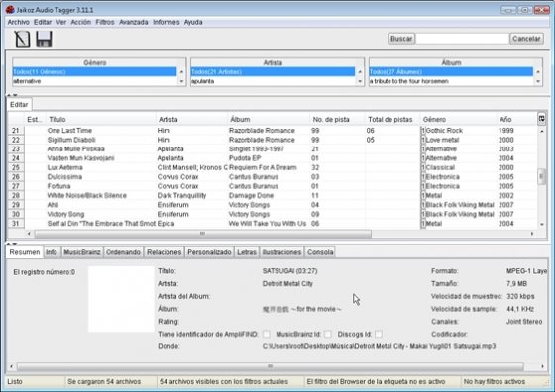Switch to the Relaciones tab

(x=164, y=252)
